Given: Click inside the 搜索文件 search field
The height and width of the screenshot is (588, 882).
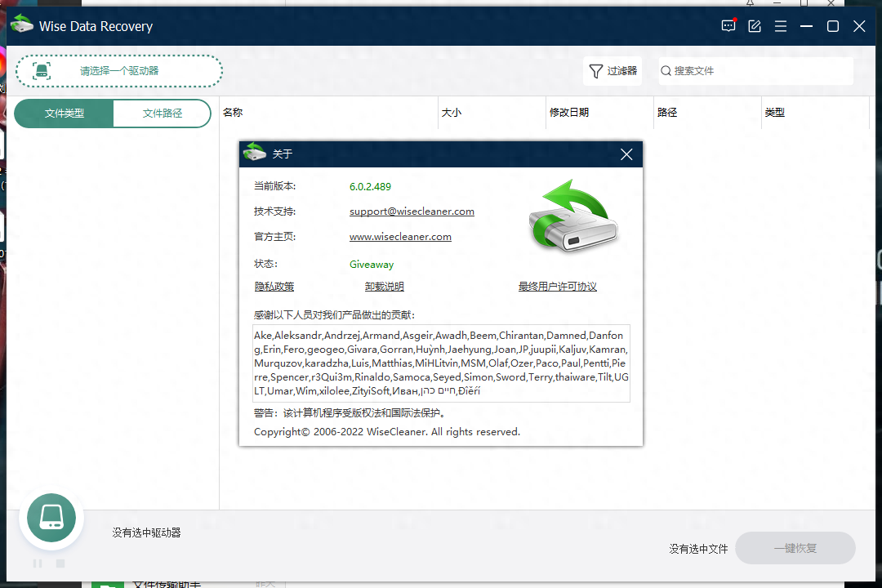Looking at the screenshot, I should (755, 71).
